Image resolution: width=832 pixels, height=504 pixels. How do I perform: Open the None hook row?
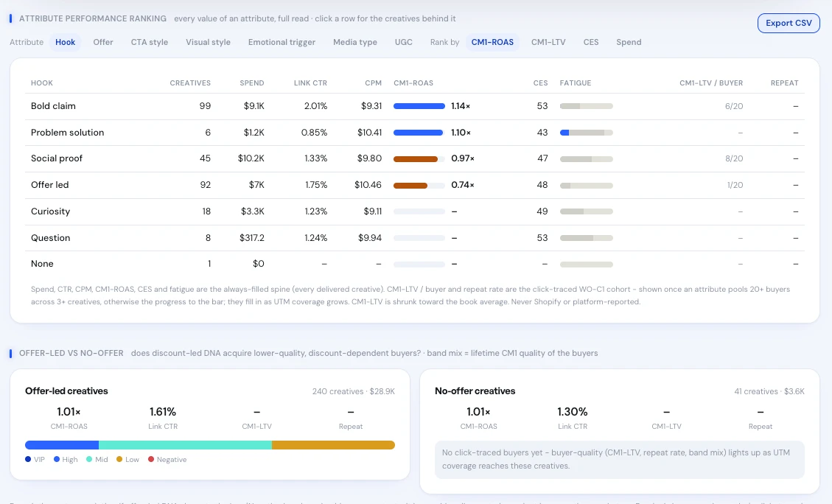point(414,264)
